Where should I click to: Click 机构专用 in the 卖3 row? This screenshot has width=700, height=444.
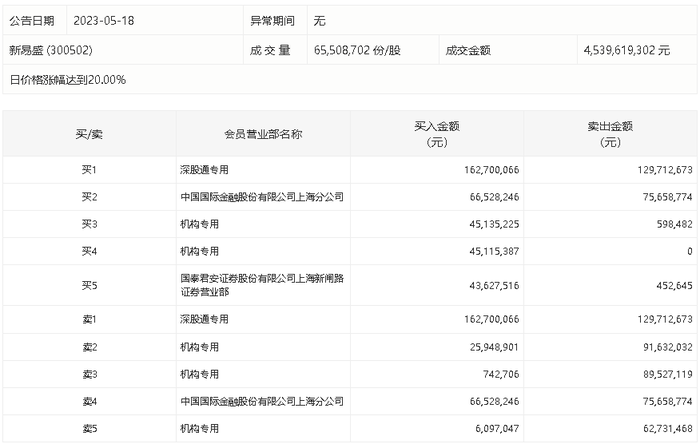coord(199,374)
